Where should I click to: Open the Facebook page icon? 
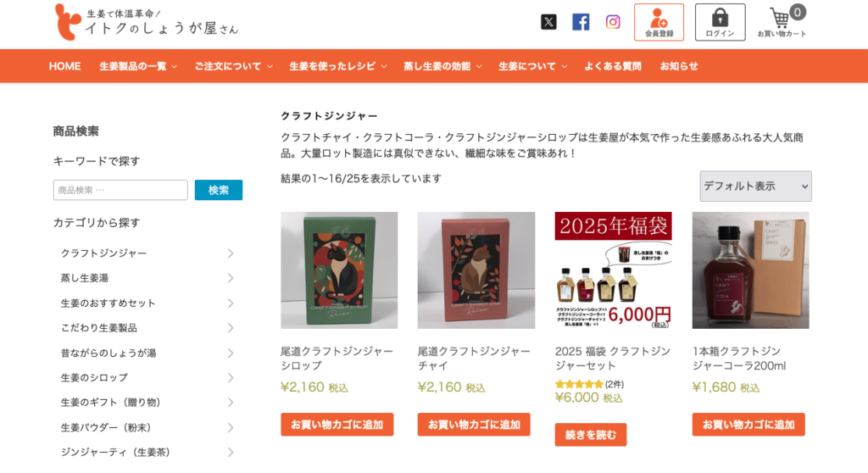[580, 22]
